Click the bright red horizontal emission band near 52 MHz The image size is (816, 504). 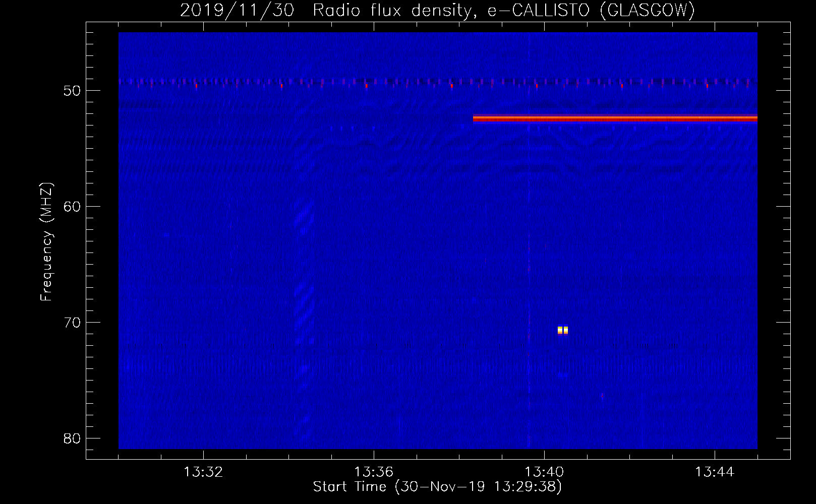point(615,118)
